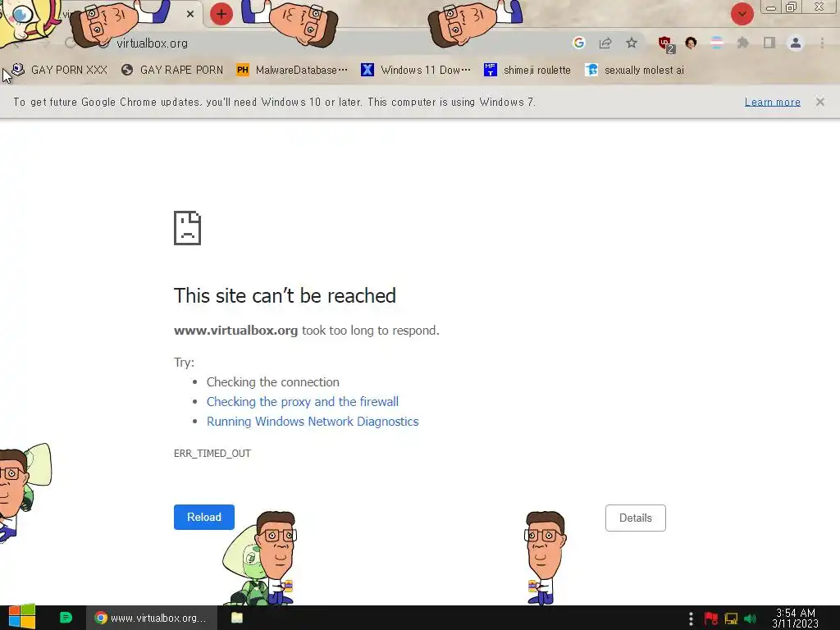840x630 pixels.
Task: Click the share this page icon
Action: pyautogui.click(x=605, y=43)
